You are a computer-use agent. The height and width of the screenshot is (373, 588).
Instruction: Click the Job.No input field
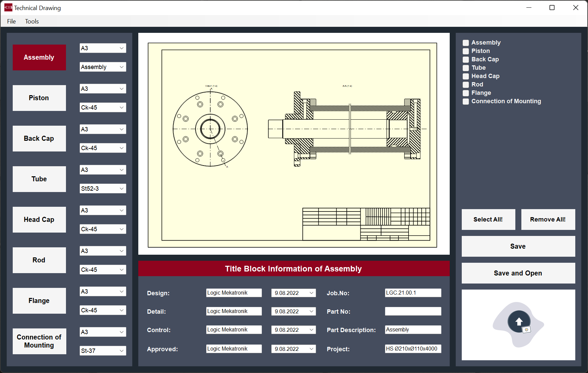point(413,293)
